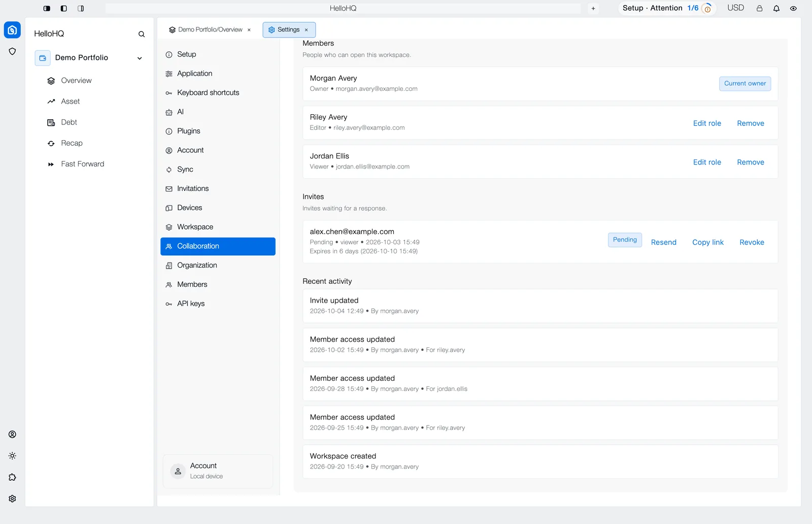Resend the invite to alex.chen@example.com
This screenshot has height=524, width=812.
663,242
